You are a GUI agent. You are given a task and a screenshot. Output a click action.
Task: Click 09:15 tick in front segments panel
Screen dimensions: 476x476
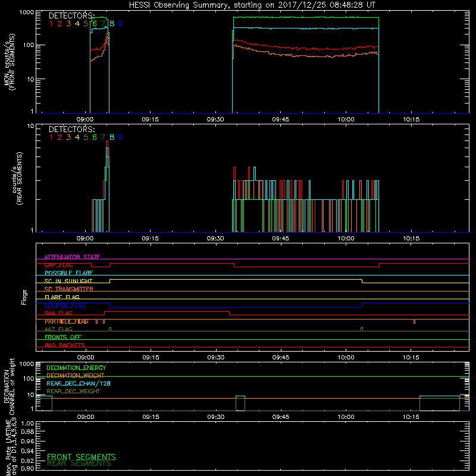[x=151, y=120]
